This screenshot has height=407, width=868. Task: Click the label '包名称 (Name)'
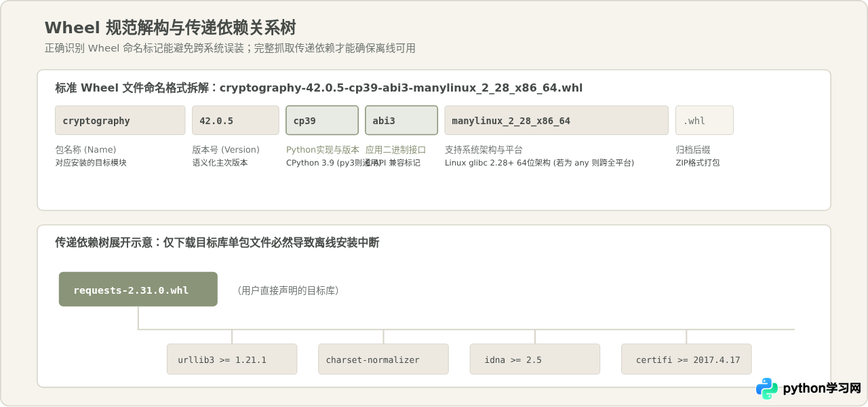pos(85,150)
